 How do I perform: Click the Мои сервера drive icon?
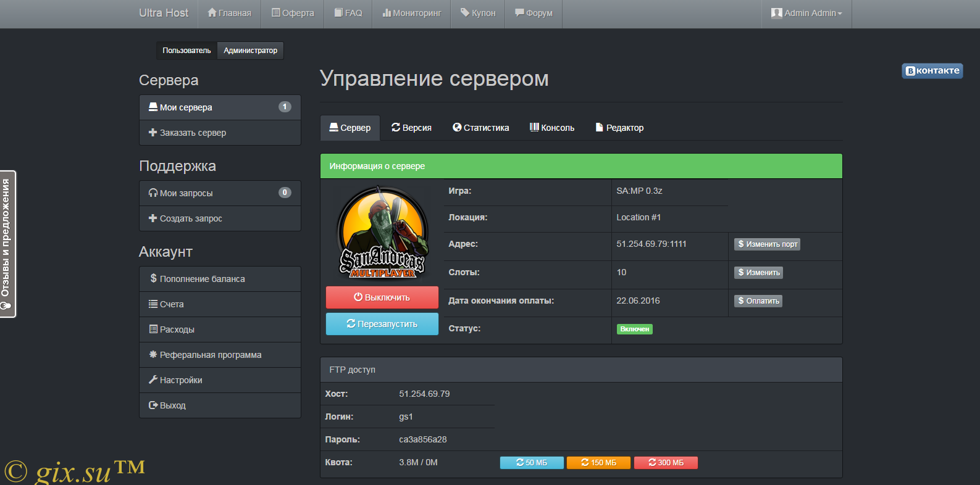[x=153, y=107]
